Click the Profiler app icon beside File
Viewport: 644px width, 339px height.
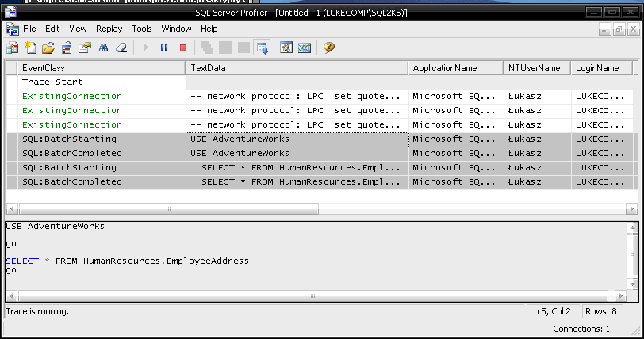coord(13,29)
